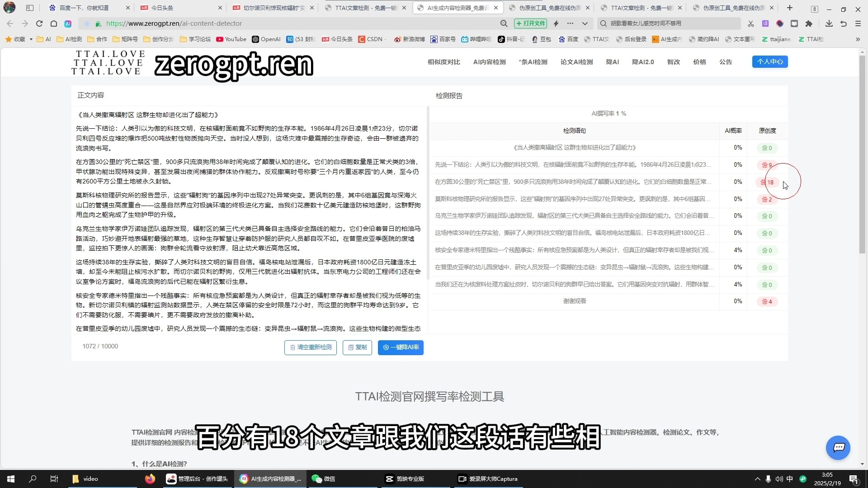
Task: Open the scissors screenshot tool icon
Action: [x=751, y=23]
